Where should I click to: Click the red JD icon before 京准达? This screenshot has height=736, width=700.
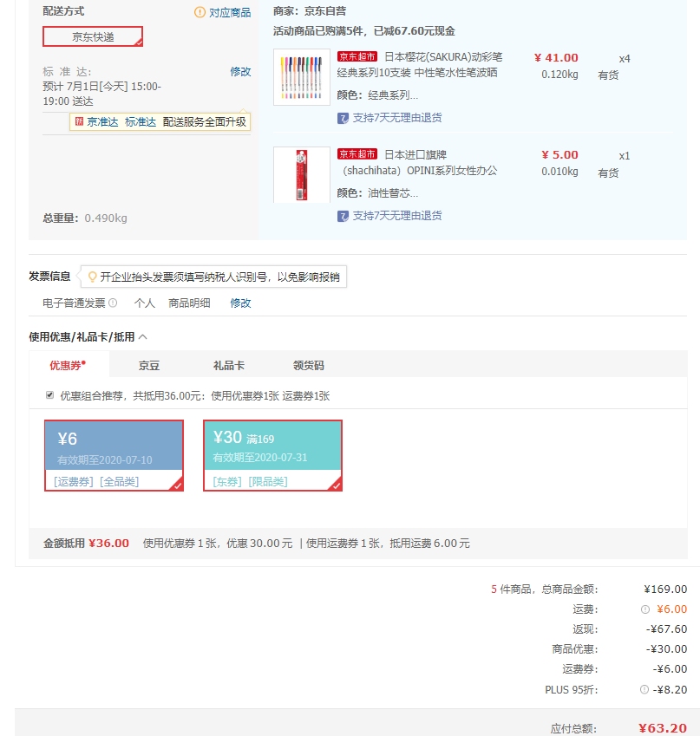pos(80,121)
